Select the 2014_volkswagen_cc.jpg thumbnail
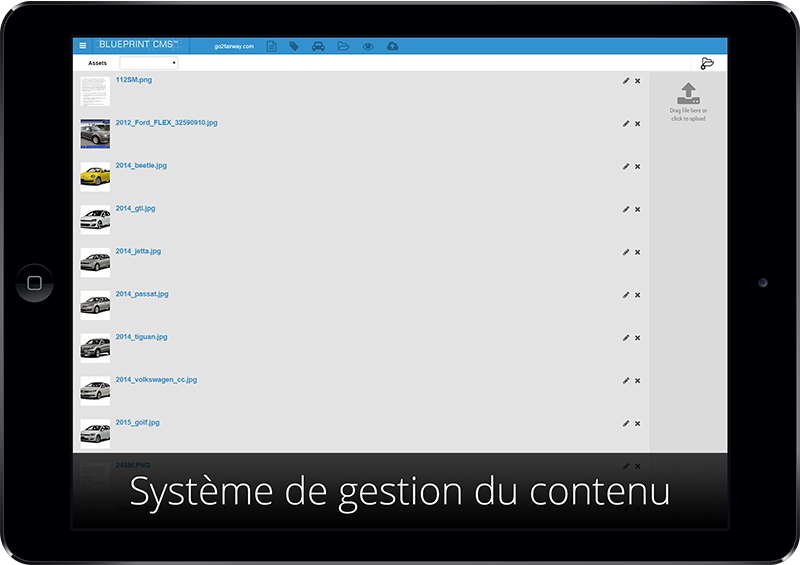Viewport: 800px width, 565px height. click(x=95, y=391)
